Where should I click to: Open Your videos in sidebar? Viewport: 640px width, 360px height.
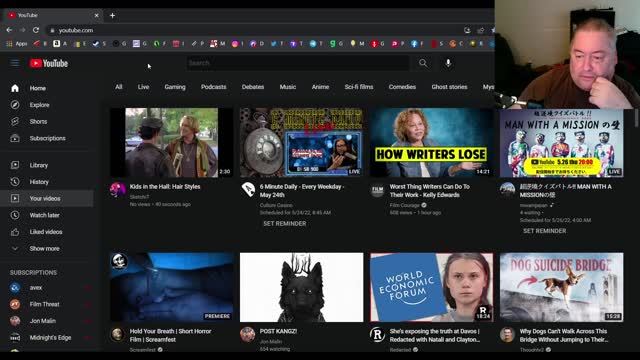click(47, 198)
